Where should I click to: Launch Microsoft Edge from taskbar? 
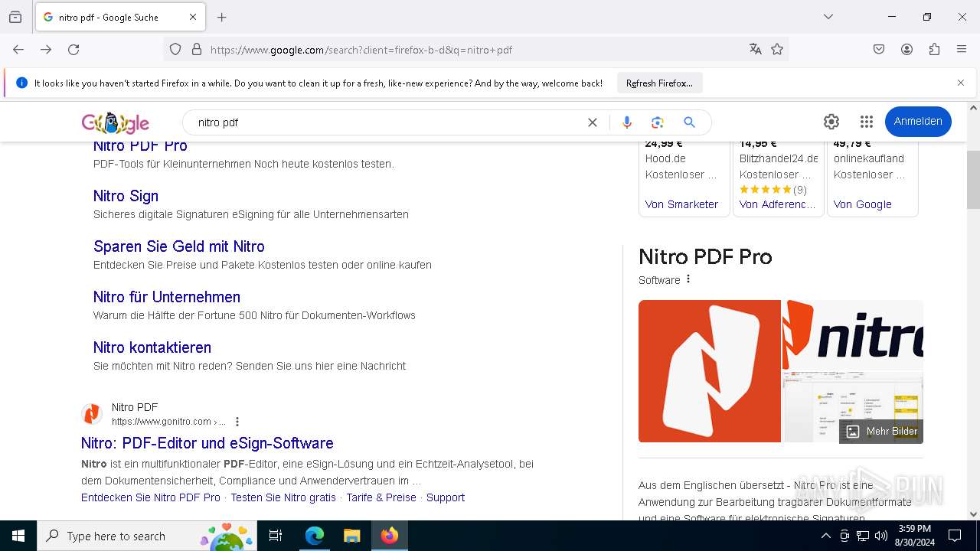[315, 536]
